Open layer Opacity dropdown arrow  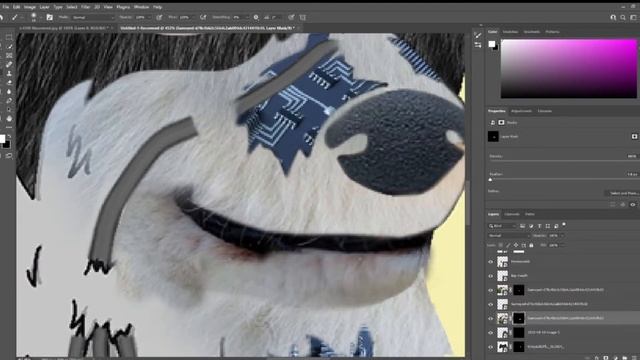click(x=562, y=236)
